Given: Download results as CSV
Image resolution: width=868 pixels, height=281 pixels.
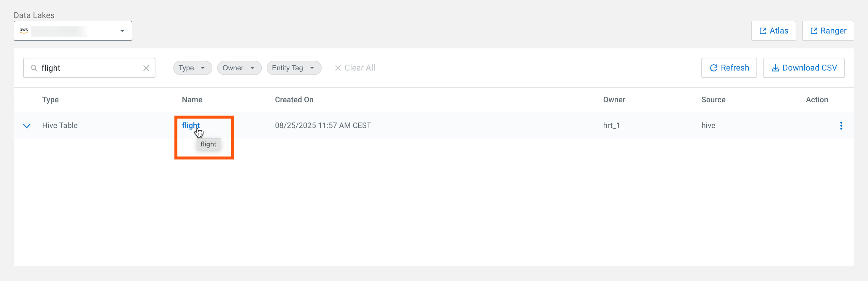Looking at the screenshot, I should point(804,68).
